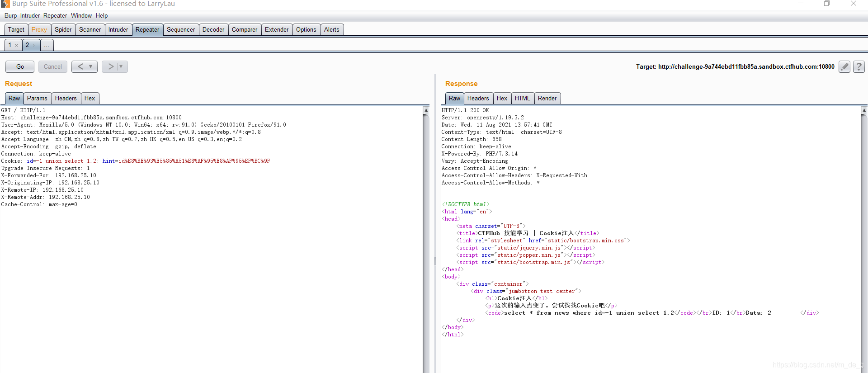Show the Response Headers view

(478, 98)
